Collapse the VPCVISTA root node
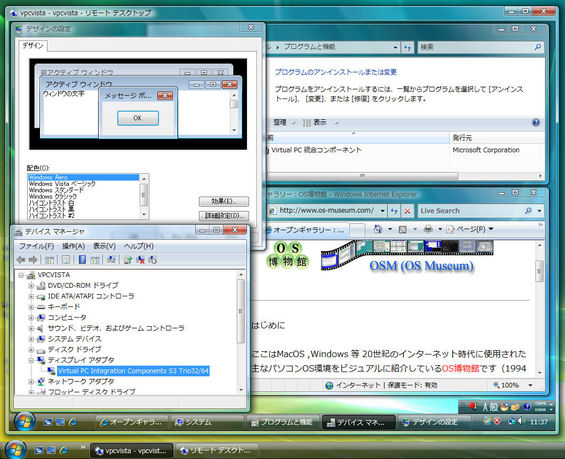Screen dimensions: 565x459 (21, 275)
